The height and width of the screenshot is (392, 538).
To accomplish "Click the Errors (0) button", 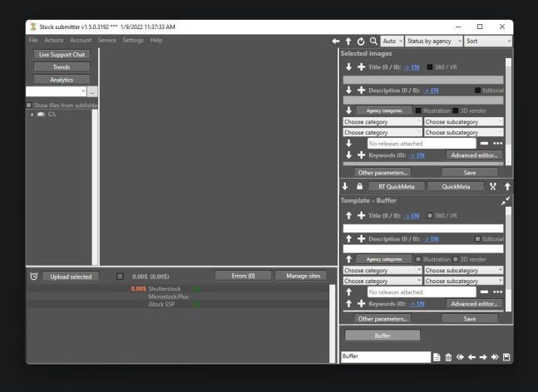I will 243,276.
